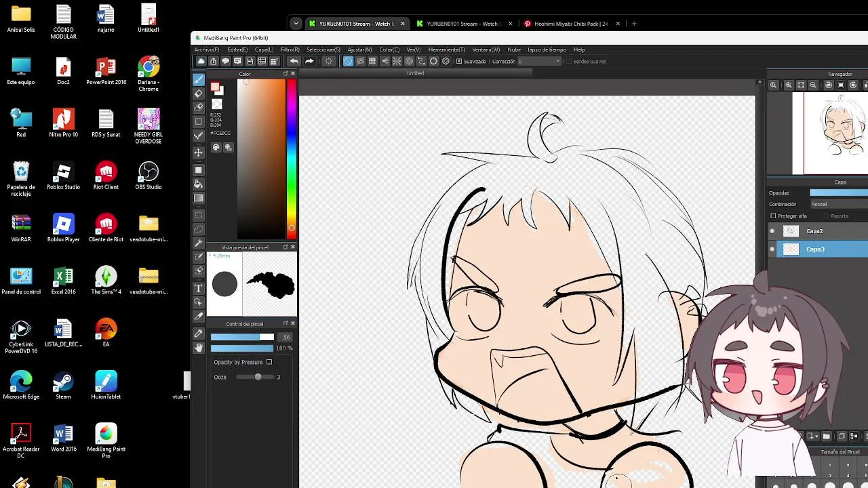Select the Gradient tool
868x488 pixels.
(199, 199)
